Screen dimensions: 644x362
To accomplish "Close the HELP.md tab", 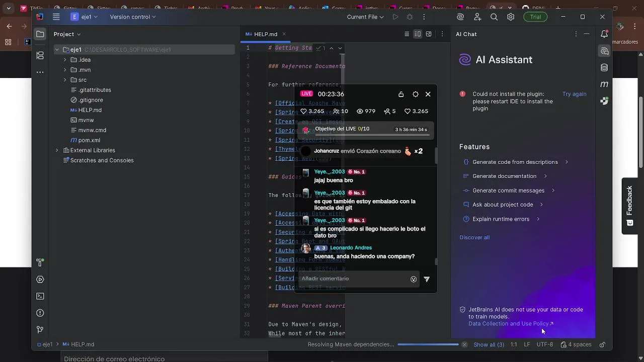I will tap(284, 34).
